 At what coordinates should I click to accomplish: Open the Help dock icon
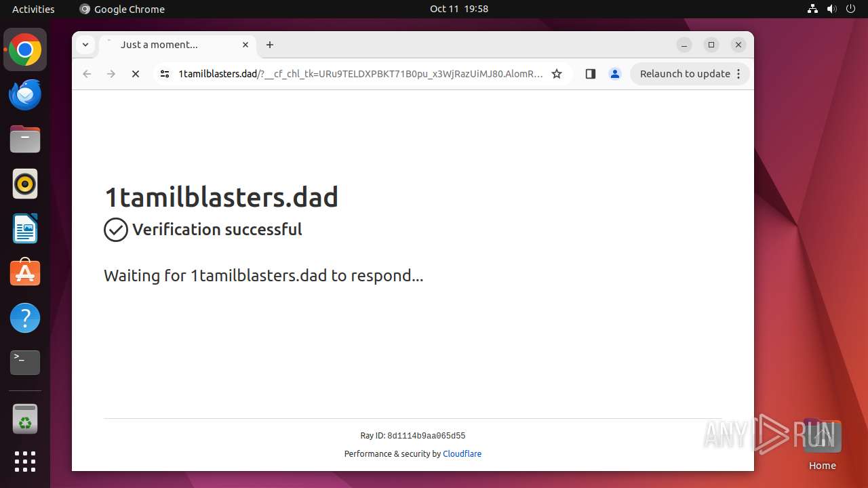[x=25, y=318]
